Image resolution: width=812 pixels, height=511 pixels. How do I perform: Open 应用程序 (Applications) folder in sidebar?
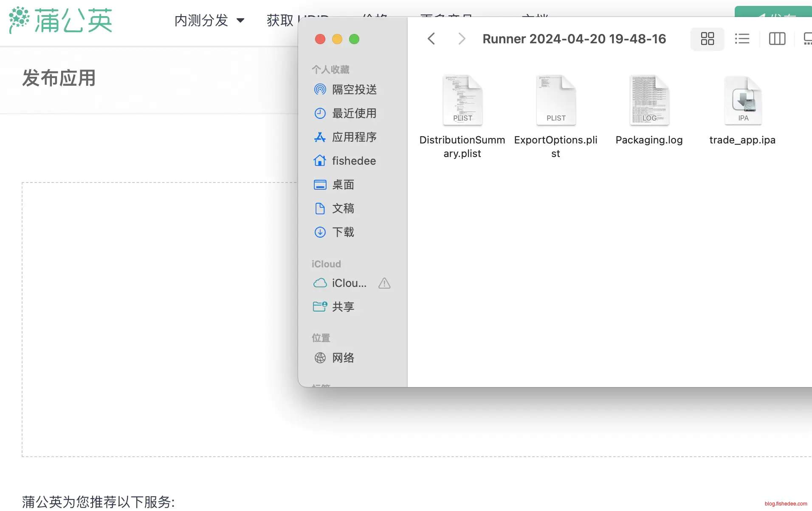pos(354,137)
